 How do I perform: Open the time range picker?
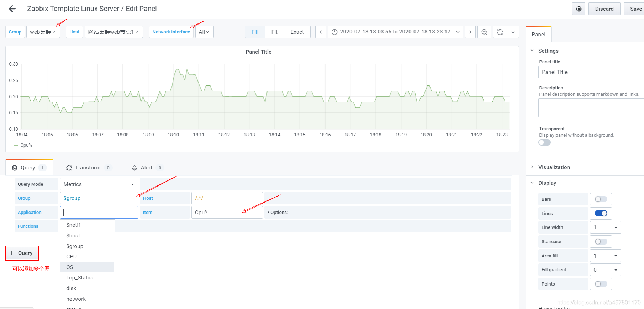[395, 32]
